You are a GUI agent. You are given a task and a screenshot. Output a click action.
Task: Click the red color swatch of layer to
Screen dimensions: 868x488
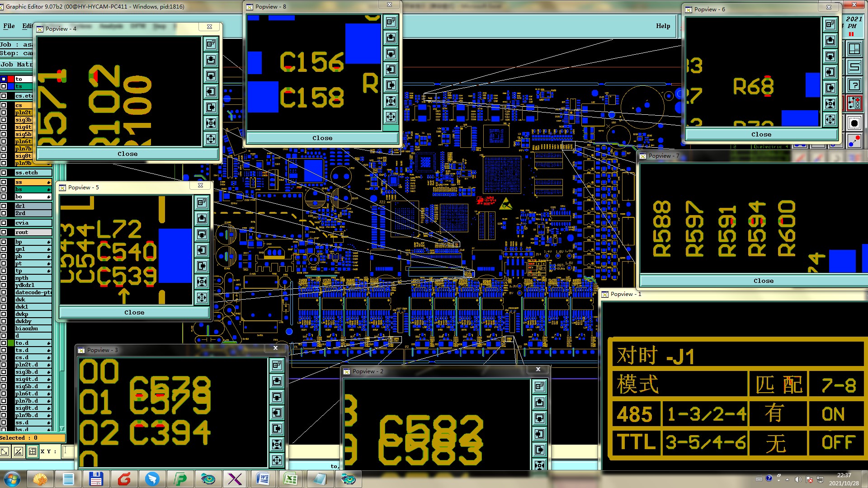point(11,79)
